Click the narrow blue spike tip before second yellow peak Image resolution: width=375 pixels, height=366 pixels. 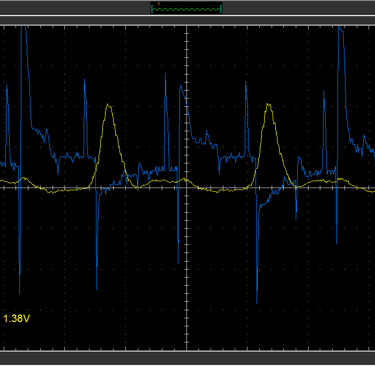pos(246,83)
